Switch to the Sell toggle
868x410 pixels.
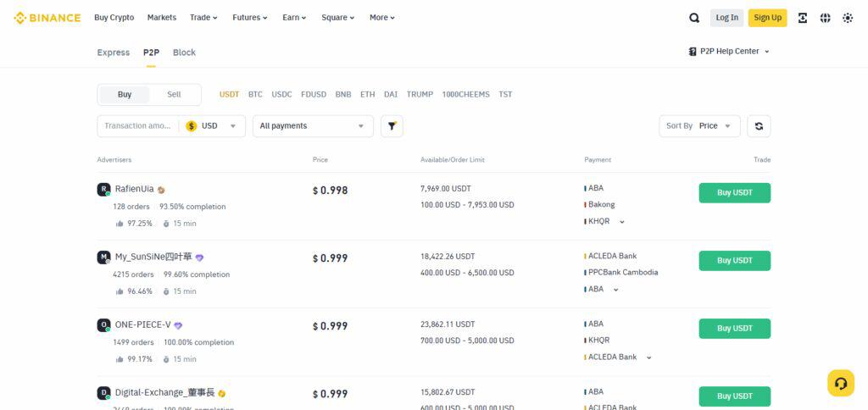coord(174,95)
